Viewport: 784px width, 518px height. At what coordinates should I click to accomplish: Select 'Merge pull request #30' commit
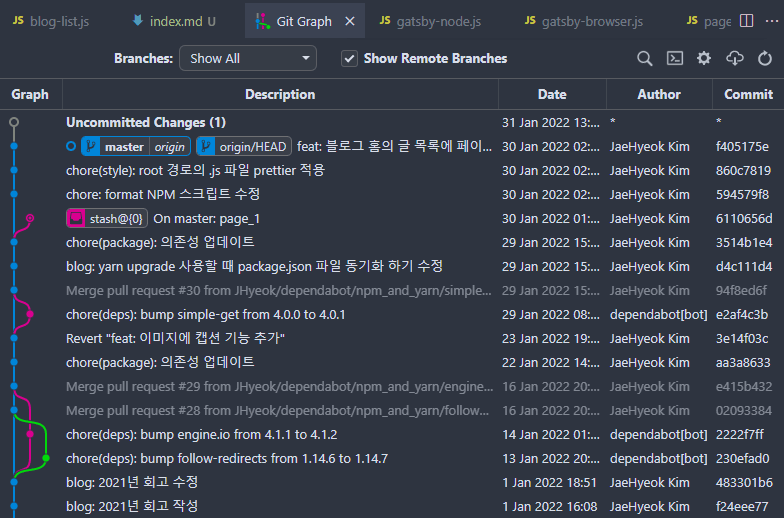point(392,290)
